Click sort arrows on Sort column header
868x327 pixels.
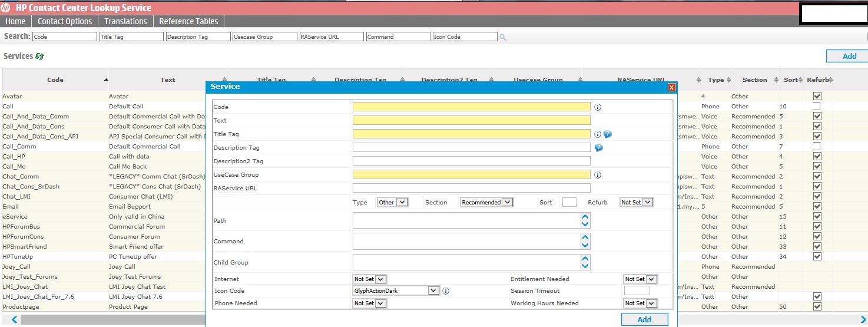point(801,80)
